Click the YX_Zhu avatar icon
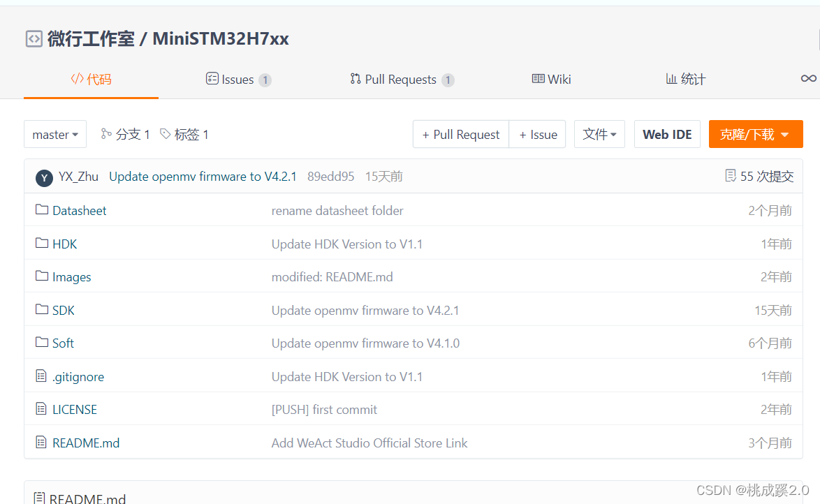This screenshot has width=820, height=504. 44,178
